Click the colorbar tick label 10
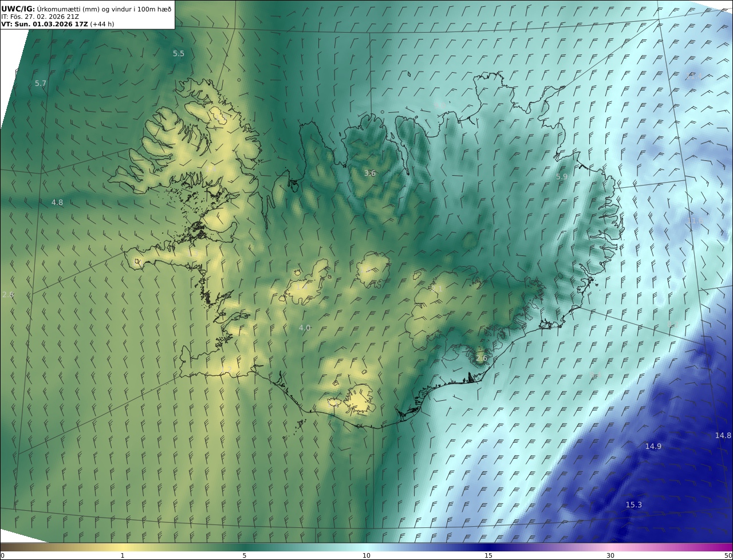 click(x=366, y=555)
